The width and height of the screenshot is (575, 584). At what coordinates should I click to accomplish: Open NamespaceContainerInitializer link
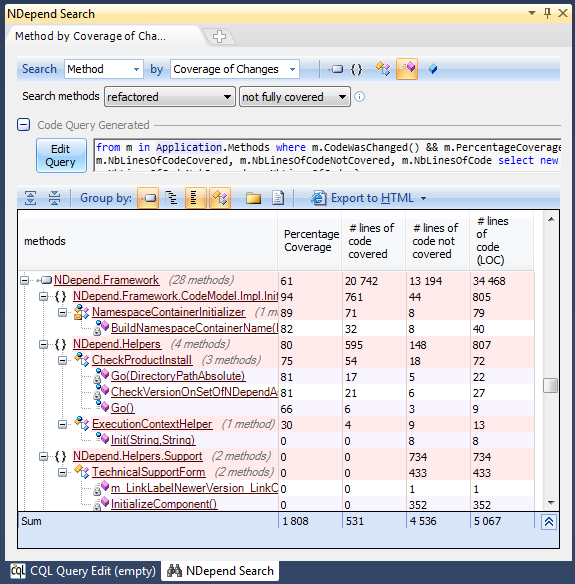[x=168, y=312]
